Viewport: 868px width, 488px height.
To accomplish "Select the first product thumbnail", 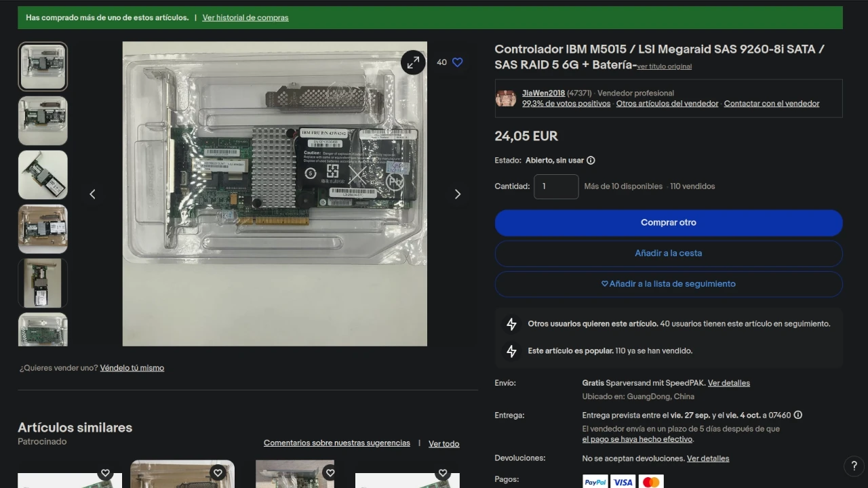I will 43,66.
